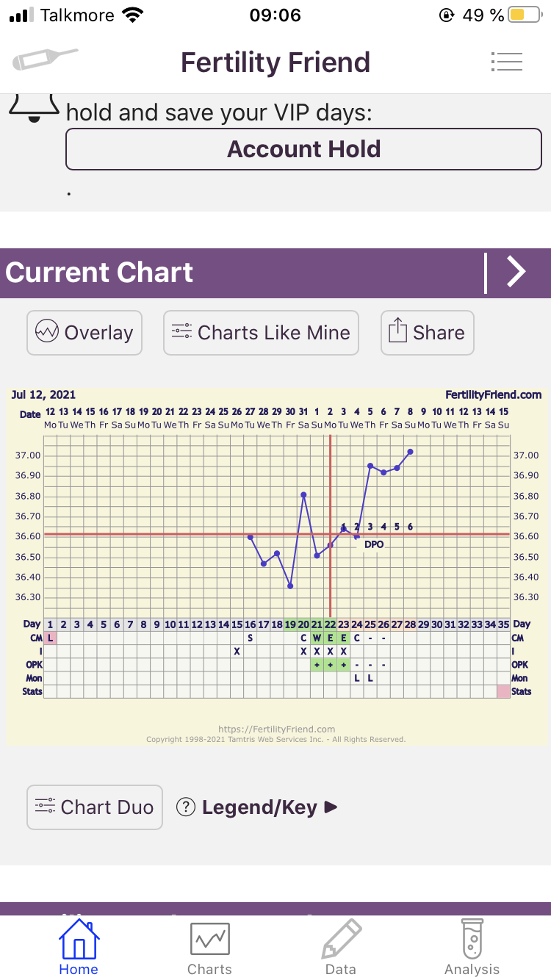
Task: Tap the question mark help icon
Action: pyautogui.click(x=186, y=807)
